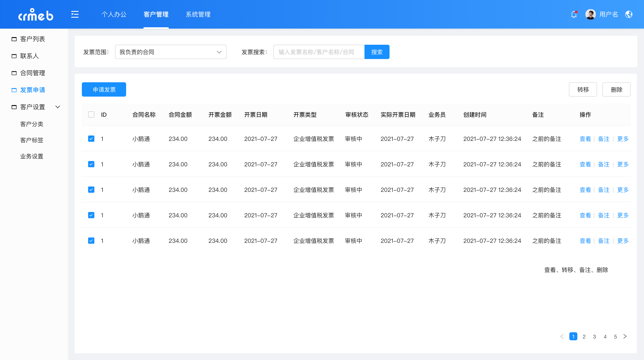Click 查看 link in third row
Viewport: 644px width, 360px height.
point(585,190)
